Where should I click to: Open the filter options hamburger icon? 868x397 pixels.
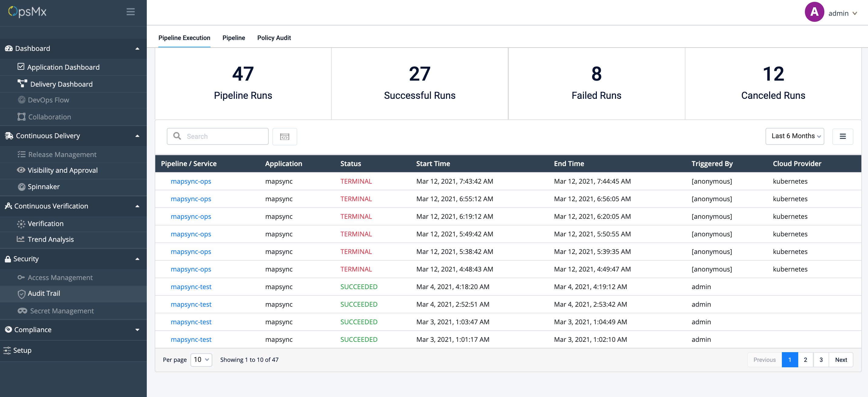click(x=843, y=136)
